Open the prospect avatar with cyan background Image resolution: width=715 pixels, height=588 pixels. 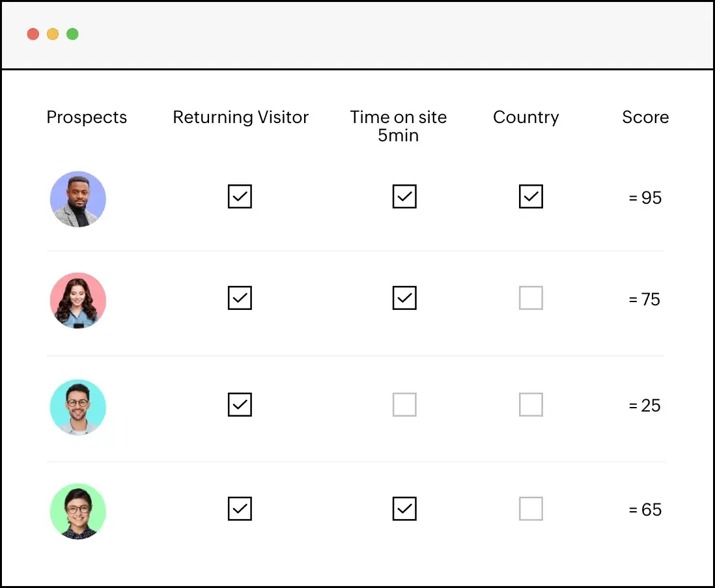pos(78,407)
